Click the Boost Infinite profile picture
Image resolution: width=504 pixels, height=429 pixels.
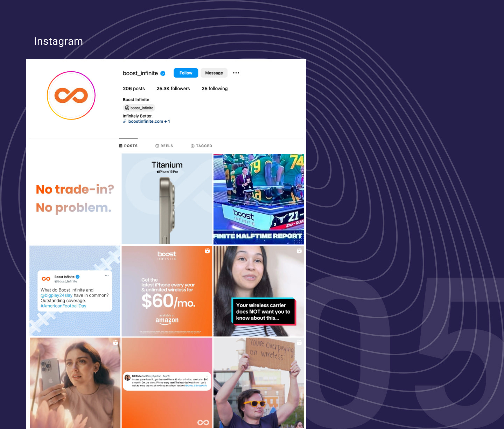71,95
